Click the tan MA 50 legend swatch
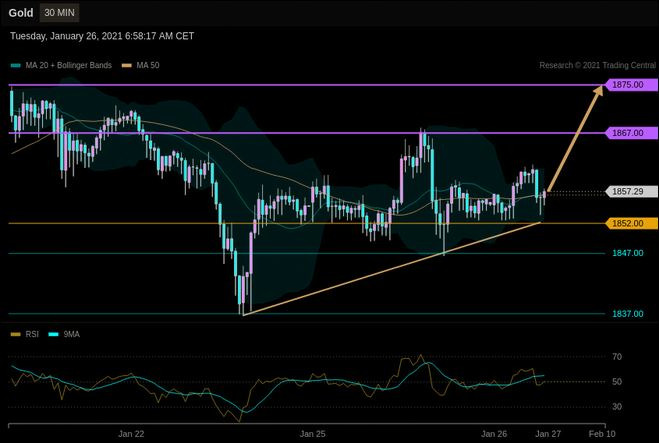 pos(127,66)
